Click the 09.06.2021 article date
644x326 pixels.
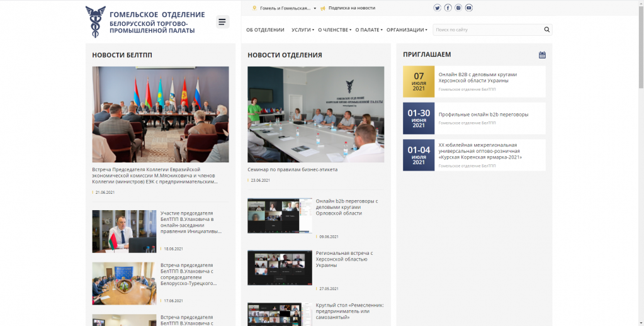(329, 237)
